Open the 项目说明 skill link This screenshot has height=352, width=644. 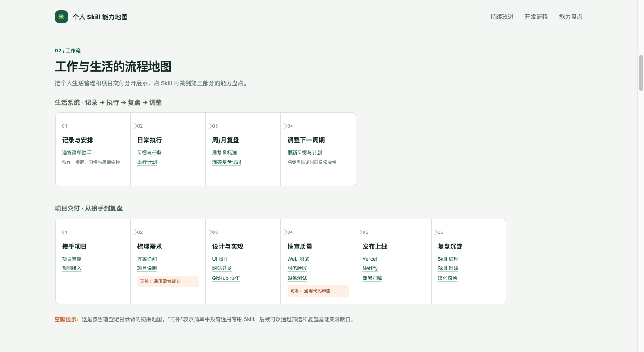point(147,269)
